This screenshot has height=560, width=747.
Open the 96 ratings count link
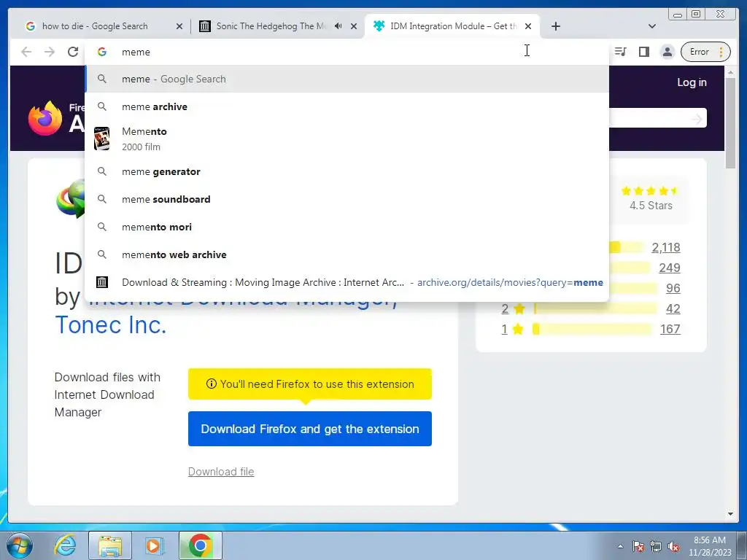pos(673,288)
